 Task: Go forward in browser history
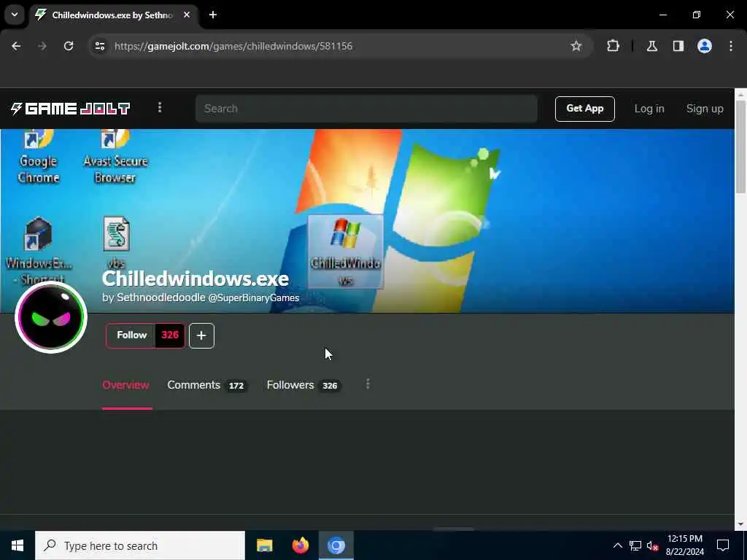pyautogui.click(x=42, y=46)
